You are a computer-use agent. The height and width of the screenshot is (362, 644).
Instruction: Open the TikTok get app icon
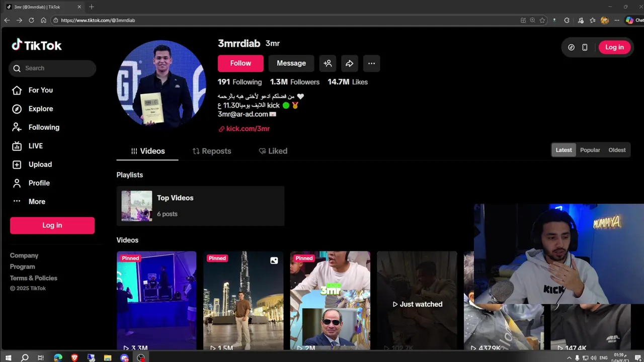(x=571, y=47)
